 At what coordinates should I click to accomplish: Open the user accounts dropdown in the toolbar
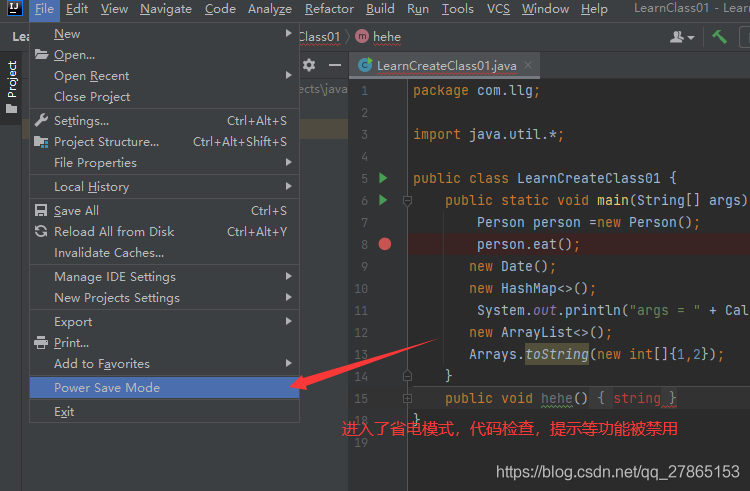(x=683, y=37)
